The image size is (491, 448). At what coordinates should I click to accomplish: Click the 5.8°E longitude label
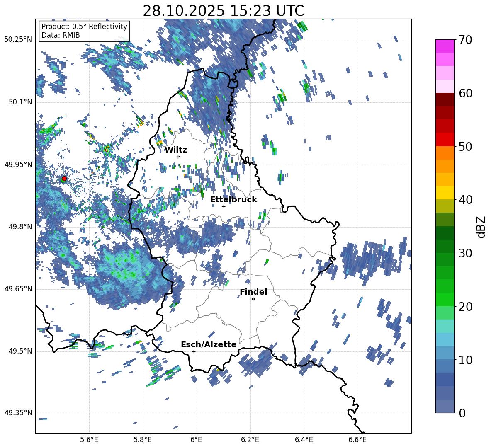click(143, 440)
